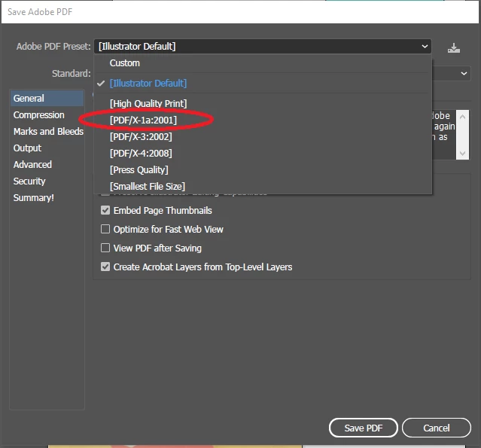The height and width of the screenshot is (448, 481).
Task: Enable Optimize for Fast Web View
Action: (x=105, y=229)
